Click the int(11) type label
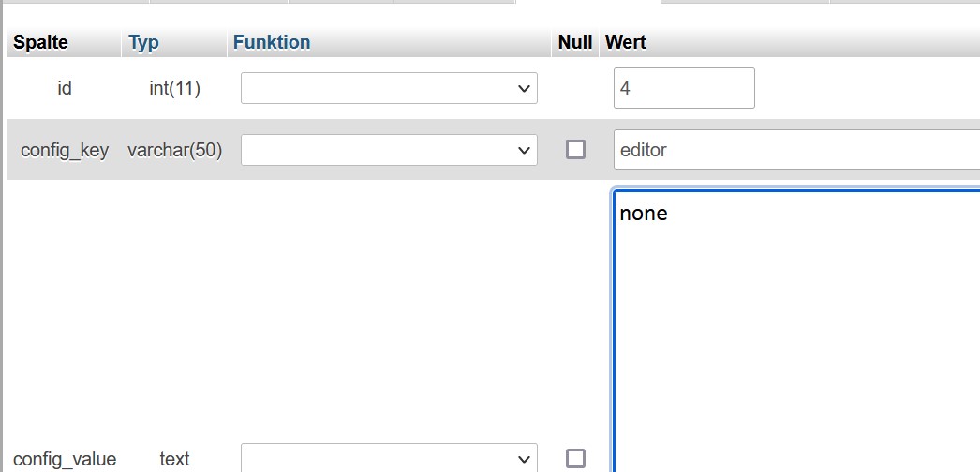The image size is (980, 472). [x=174, y=88]
